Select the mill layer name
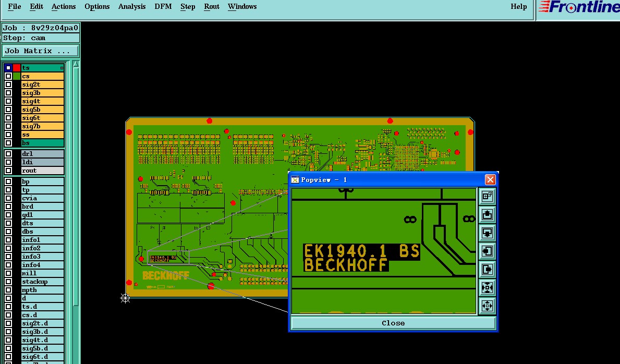Viewport: 620px width, 364px height. (x=43, y=273)
